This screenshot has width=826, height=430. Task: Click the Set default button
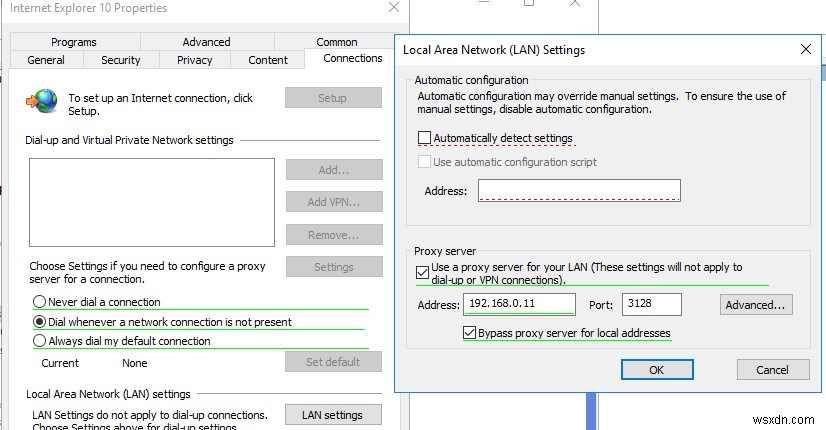pos(333,362)
